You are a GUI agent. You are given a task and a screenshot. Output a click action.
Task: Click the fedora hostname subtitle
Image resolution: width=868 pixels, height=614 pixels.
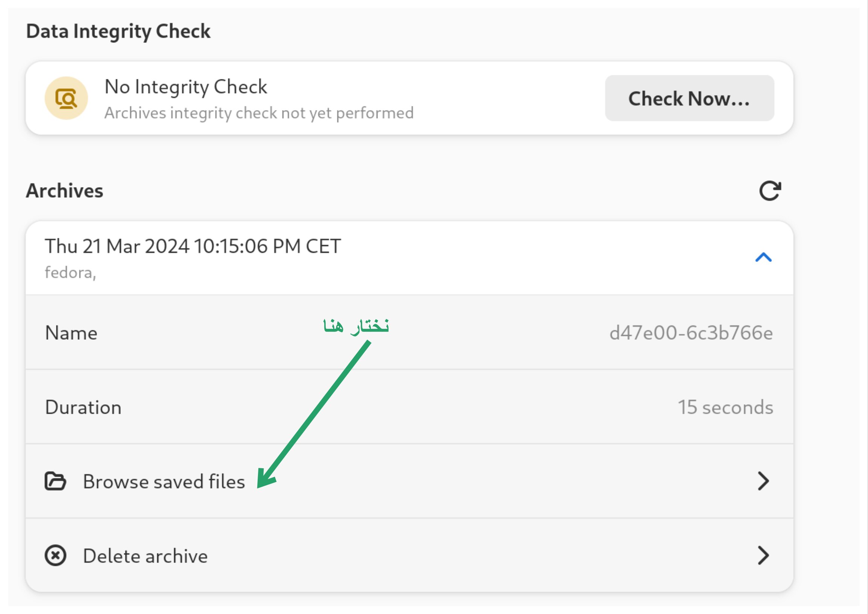tap(70, 272)
